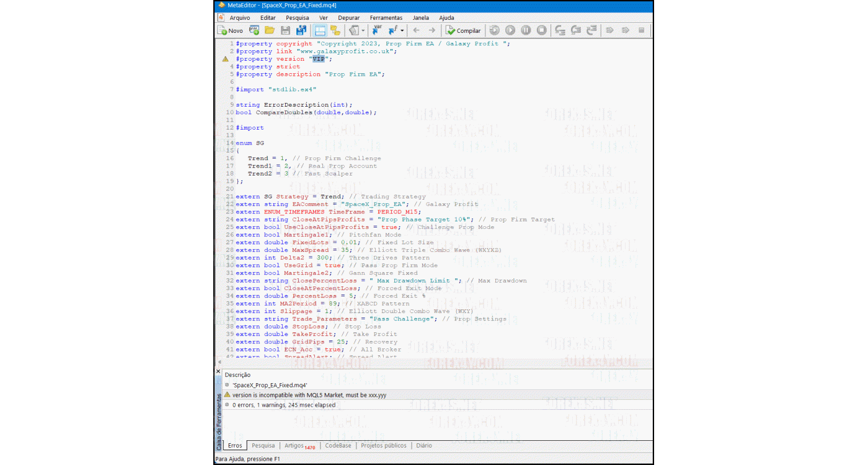Screen dimensions: 868x465
Task: Click the navigate back arrow icon
Action: tap(416, 30)
